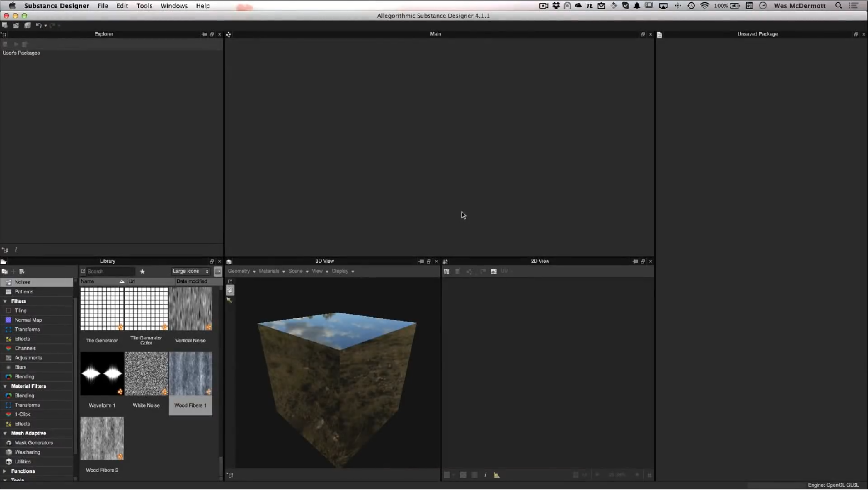This screenshot has height=490, width=868.
Task: Click the library manage folders icon
Action: (x=4, y=272)
